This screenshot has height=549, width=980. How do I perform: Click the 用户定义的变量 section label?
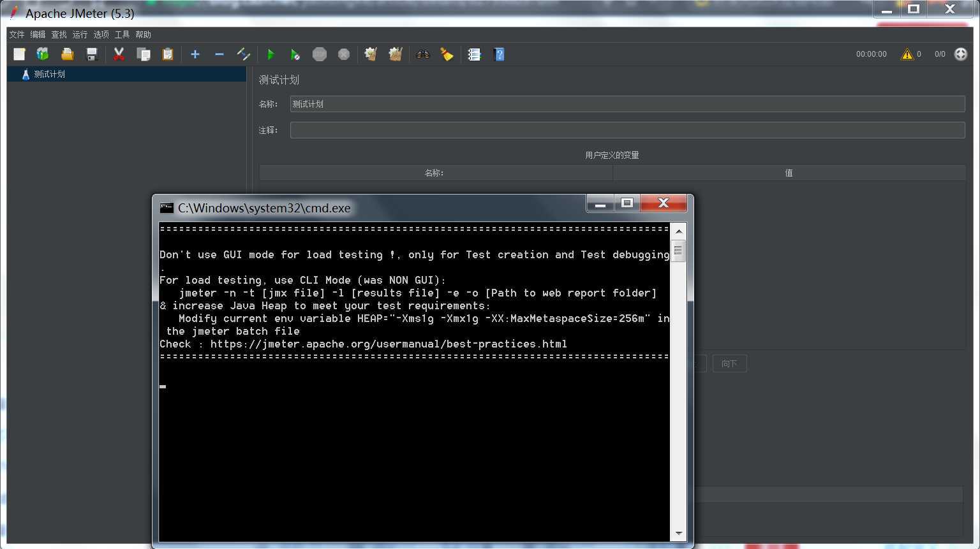click(x=612, y=155)
